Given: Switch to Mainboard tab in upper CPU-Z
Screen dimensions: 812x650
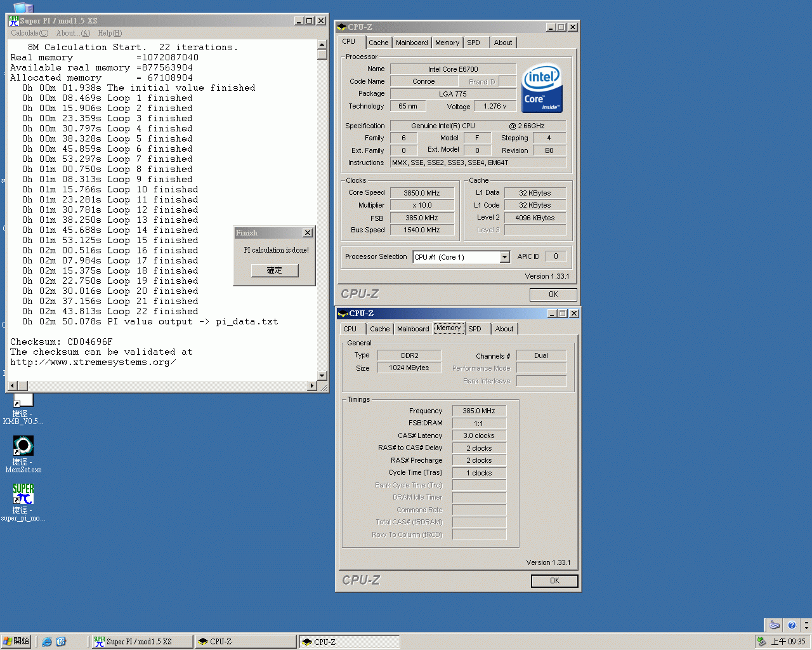Looking at the screenshot, I should coord(412,43).
